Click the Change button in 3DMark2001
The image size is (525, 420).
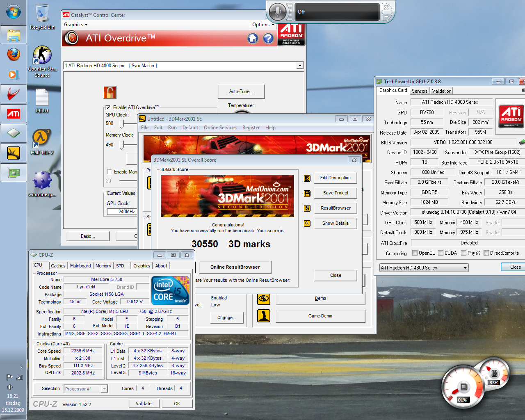coord(227,317)
